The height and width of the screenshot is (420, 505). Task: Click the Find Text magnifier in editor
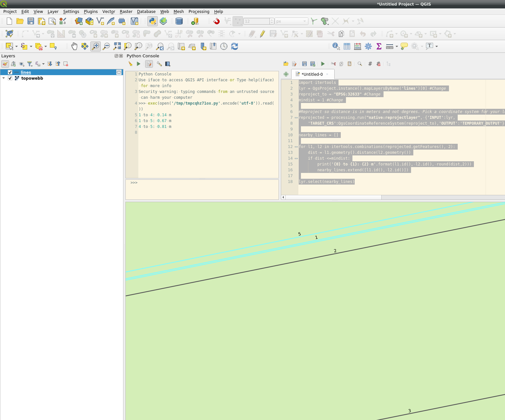(x=360, y=64)
